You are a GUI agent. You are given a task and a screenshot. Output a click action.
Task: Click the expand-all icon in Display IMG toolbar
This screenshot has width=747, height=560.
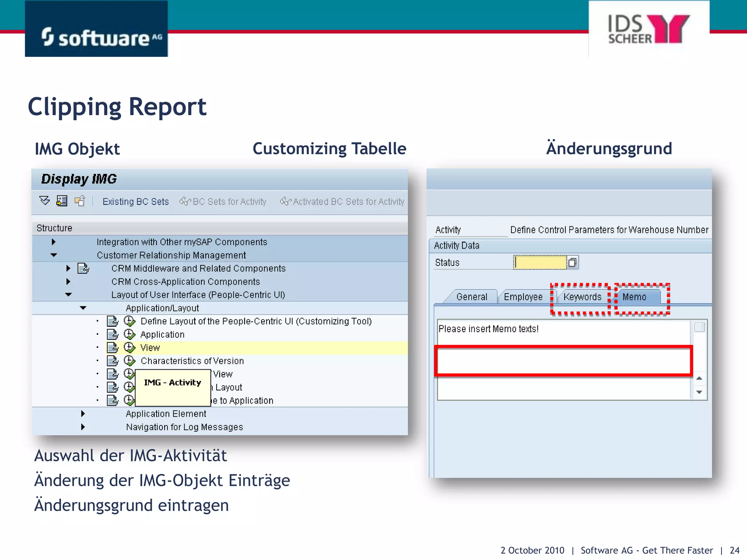(x=44, y=201)
